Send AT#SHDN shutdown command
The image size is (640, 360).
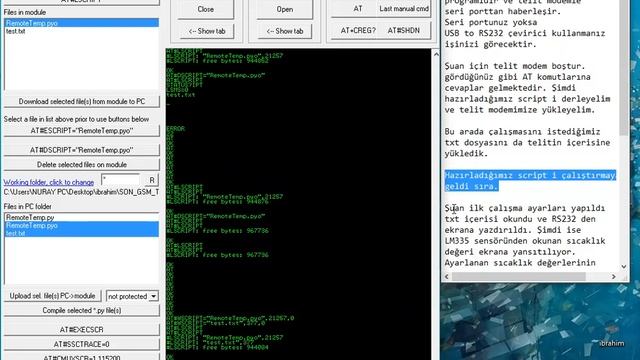point(404,31)
